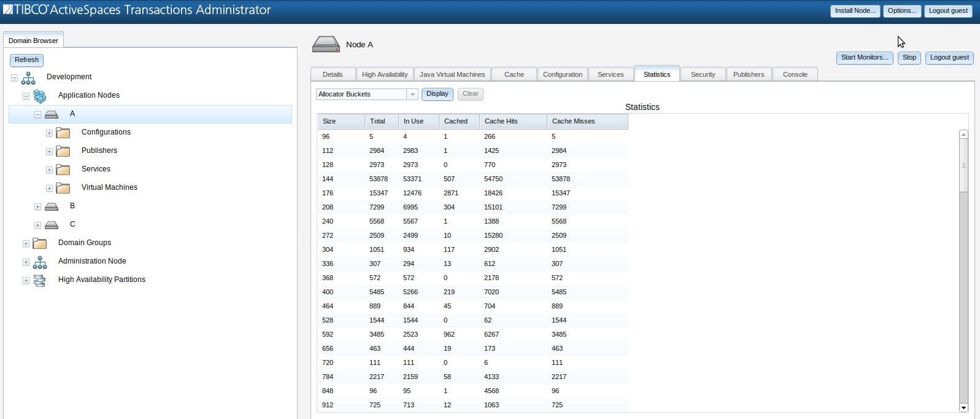The width and height of the screenshot is (980, 419).
Task: Open the Configuration tab
Action: tap(563, 74)
